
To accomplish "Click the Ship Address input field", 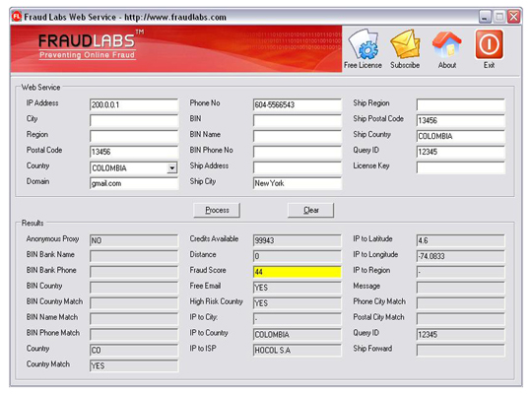I will click(298, 167).
